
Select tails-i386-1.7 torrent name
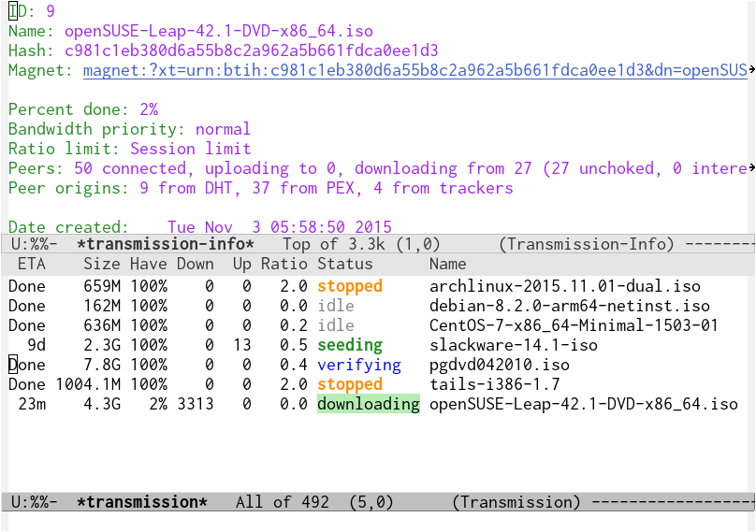coord(495,384)
